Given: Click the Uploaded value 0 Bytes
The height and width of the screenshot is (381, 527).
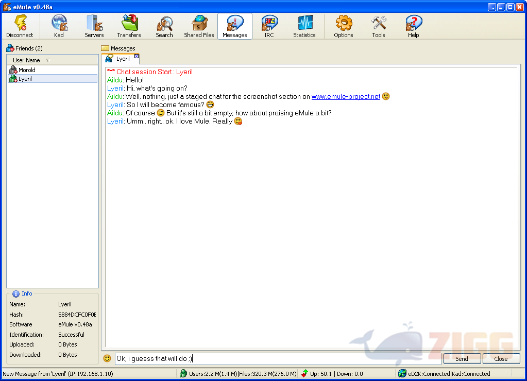Looking at the screenshot, I should pos(68,344).
